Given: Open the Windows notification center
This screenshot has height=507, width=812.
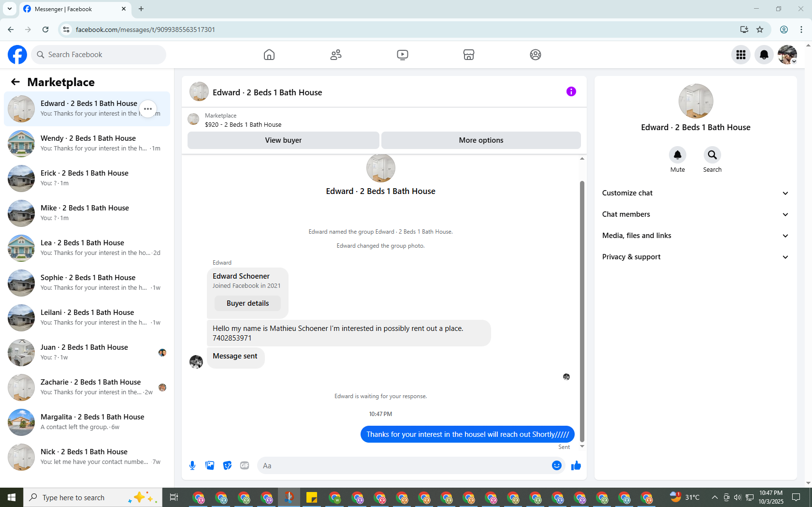Looking at the screenshot, I should (796, 497).
